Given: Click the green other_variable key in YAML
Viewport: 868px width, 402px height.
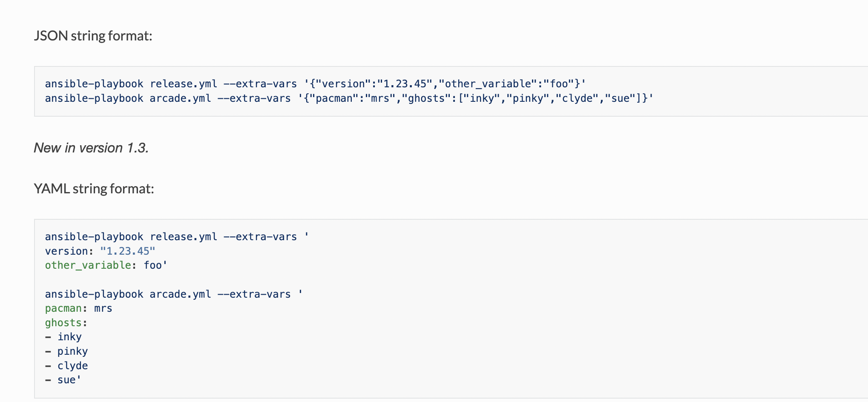Looking at the screenshot, I should [x=88, y=265].
